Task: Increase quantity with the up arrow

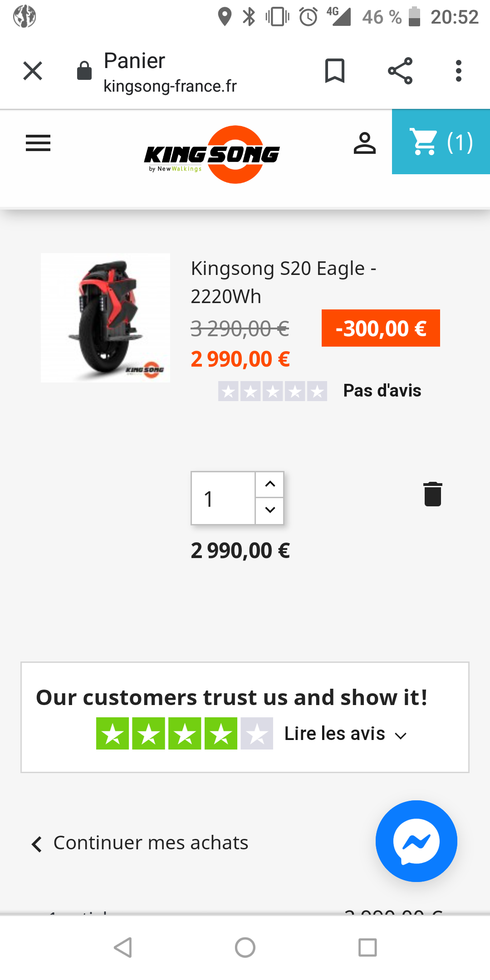Action: click(x=270, y=485)
